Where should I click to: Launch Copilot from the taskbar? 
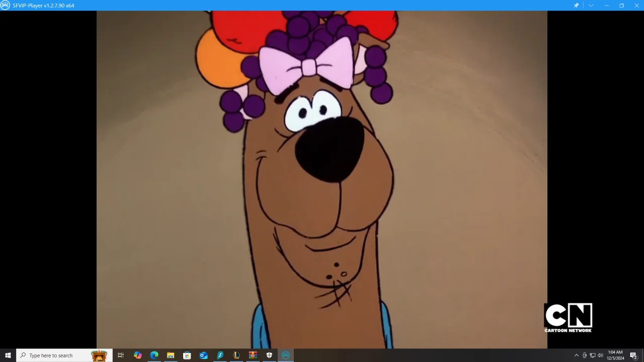coord(137,355)
